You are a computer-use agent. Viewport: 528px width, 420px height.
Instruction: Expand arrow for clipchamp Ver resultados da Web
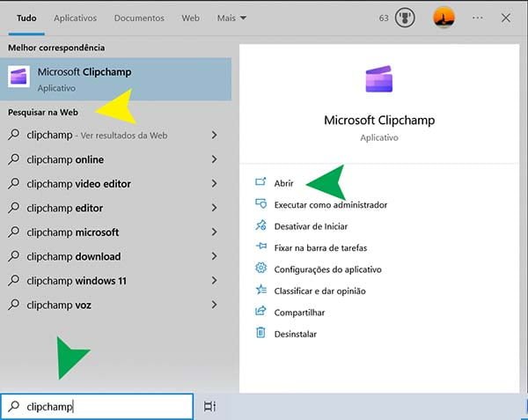point(214,135)
